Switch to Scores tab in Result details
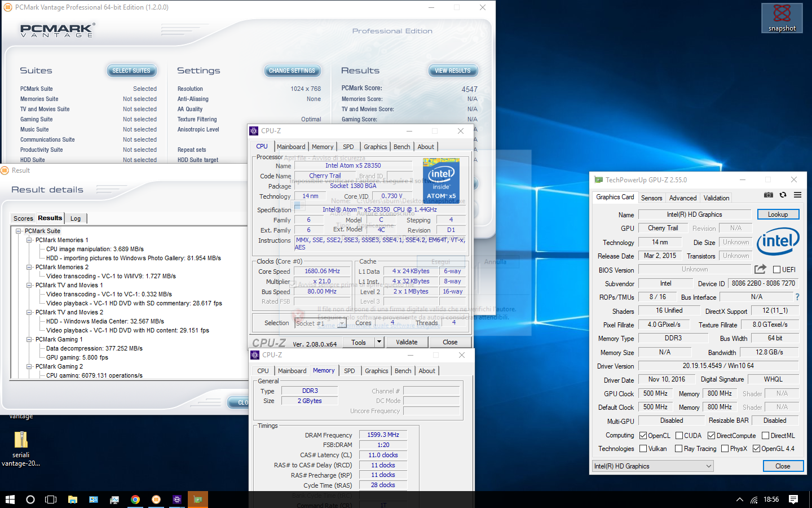The image size is (812, 508). pyautogui.click(x=23, y=218)
